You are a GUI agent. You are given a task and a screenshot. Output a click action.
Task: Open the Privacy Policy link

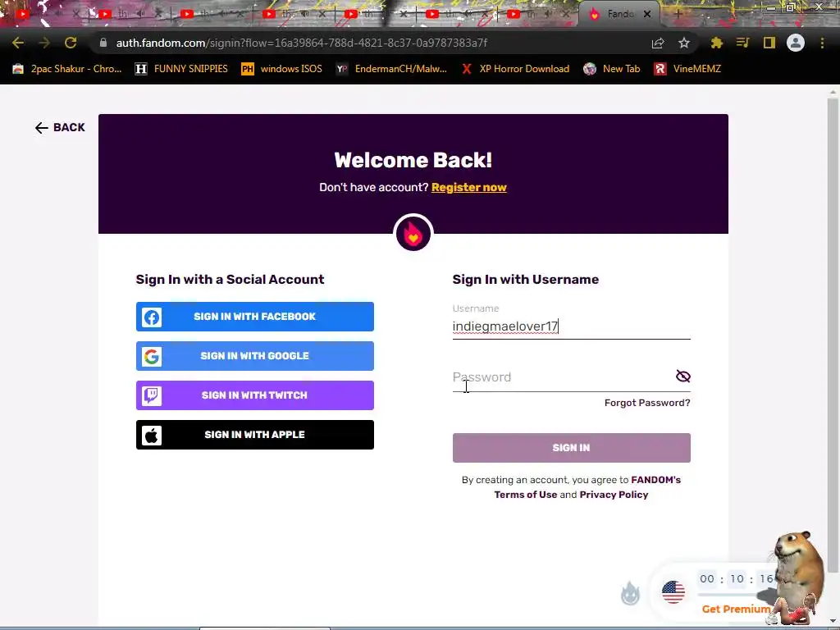click(614, 495)
